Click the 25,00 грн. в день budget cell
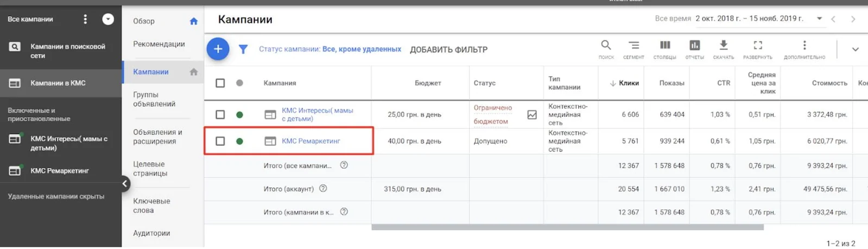The height and width of the screenshot is (249, 868). pos(414,115)
